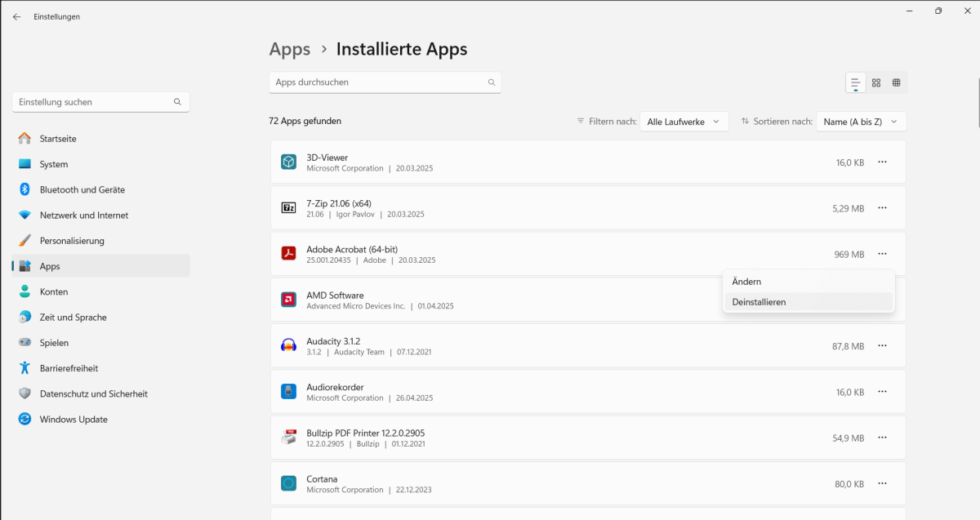Open Datenschutz und Sicherheit
This screenshot has height=520, width=980.
pos(101,393)
